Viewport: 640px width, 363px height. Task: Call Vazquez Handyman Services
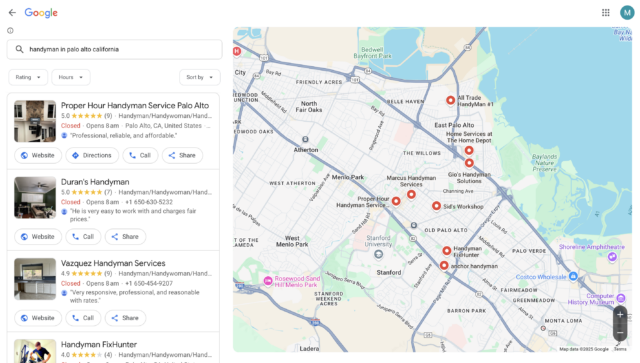83,318
